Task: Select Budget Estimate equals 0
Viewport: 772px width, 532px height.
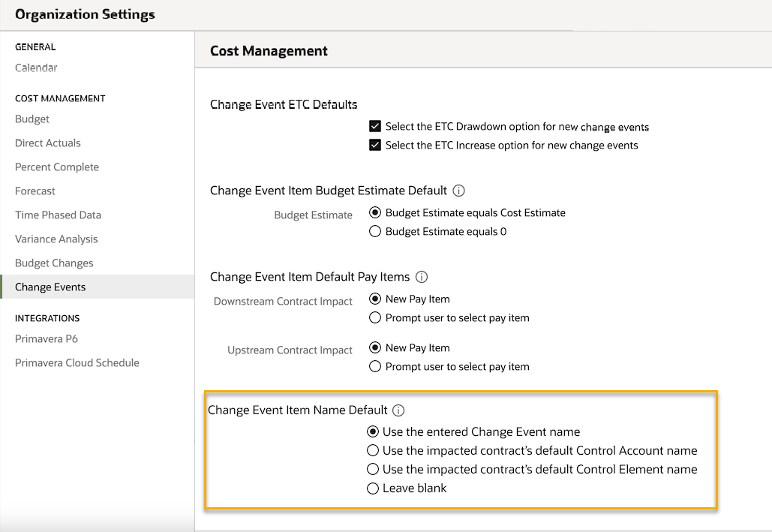Action: pos(376,232)
